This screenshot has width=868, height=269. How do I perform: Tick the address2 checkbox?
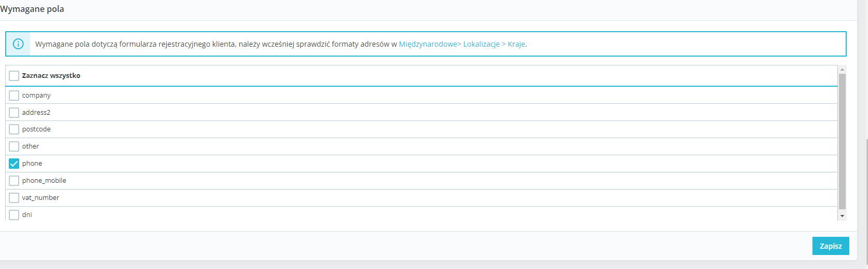(14, 113)
